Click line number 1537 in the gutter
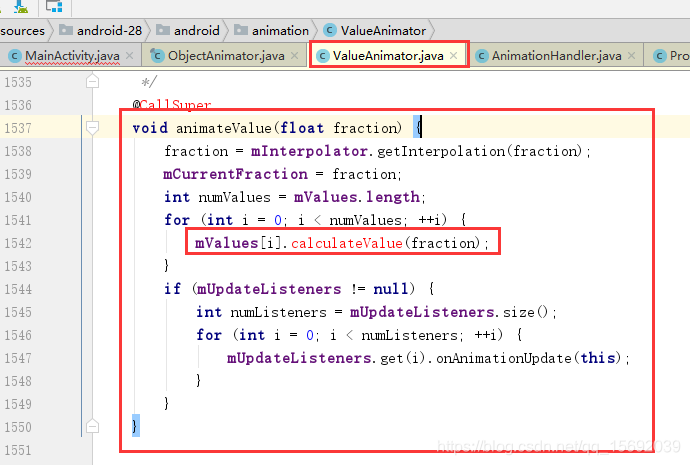The height and width of the screenshot is (465, 690). tap(18, 128)
